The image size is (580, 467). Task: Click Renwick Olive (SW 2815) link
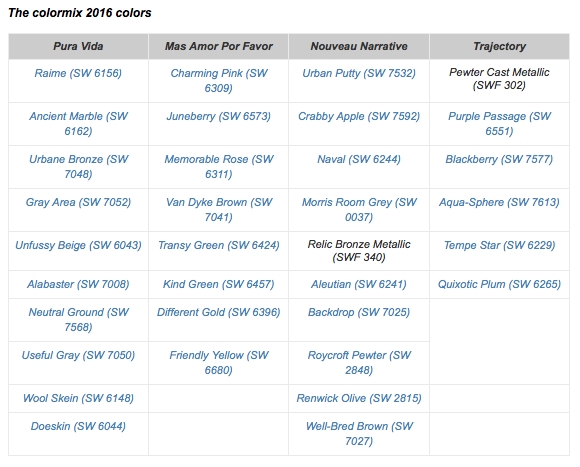tap(359, 398)
